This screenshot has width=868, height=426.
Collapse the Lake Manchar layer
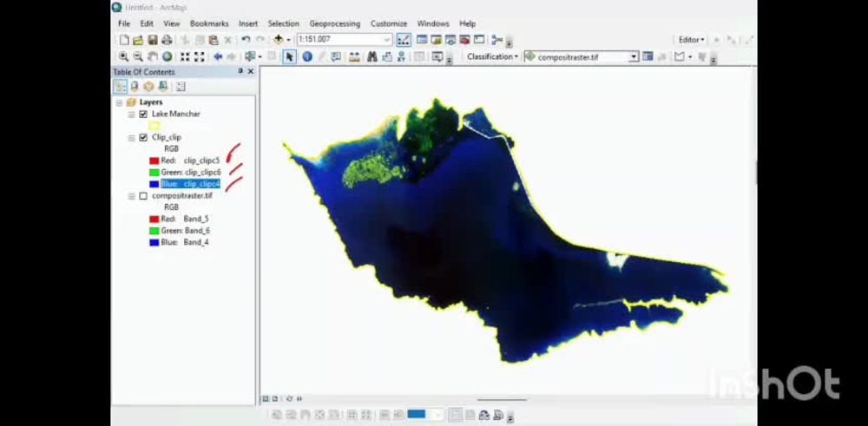(x=131, y=115)
